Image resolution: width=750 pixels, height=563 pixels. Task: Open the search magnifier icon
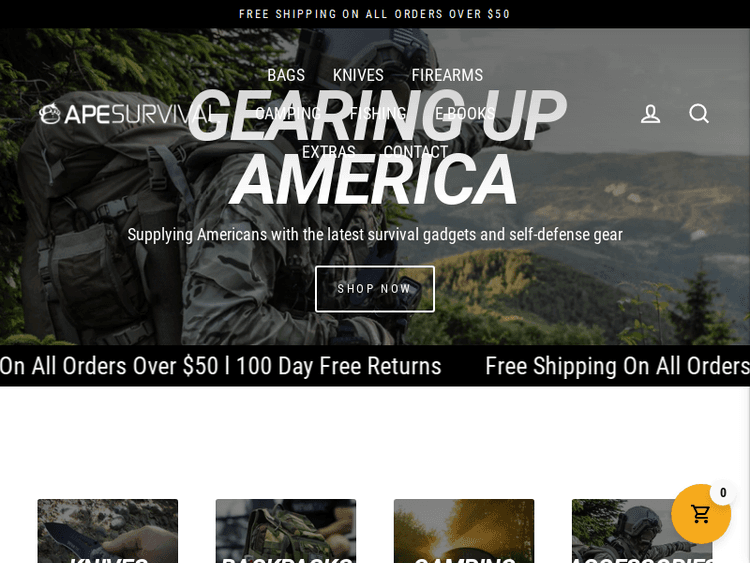click(x=699, y=114)
